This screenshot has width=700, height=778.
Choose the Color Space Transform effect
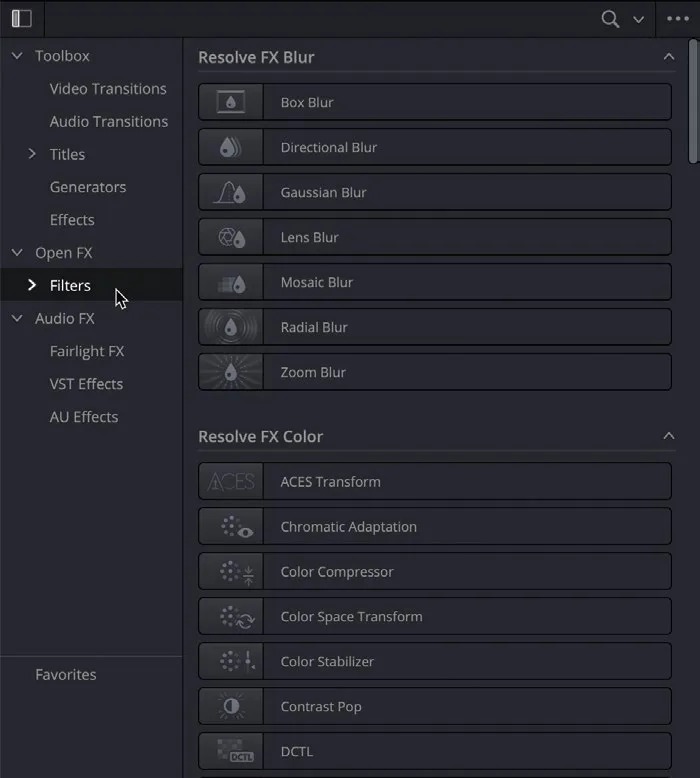[x=435, y=616]
